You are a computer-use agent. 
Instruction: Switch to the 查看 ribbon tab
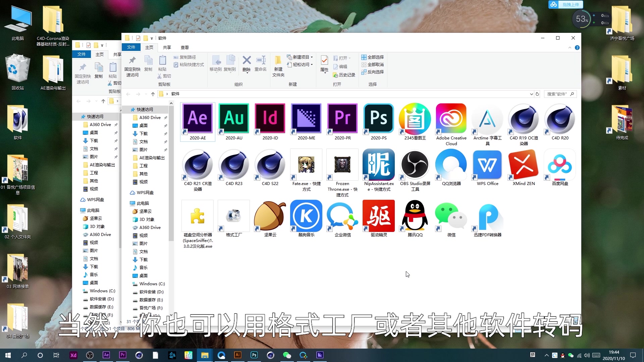(185, 48)
